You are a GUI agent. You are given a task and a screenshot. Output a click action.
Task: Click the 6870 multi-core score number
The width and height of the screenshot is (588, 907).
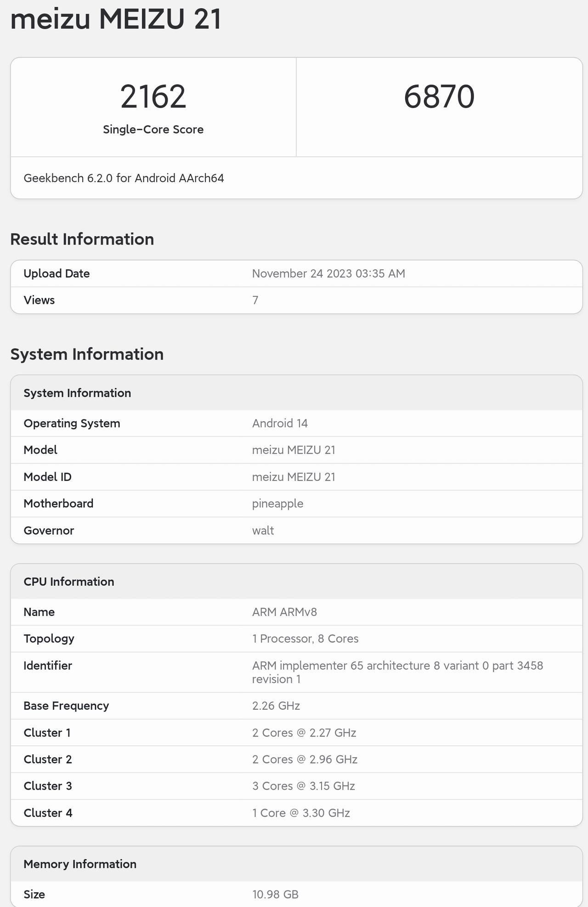pos(439,97)
